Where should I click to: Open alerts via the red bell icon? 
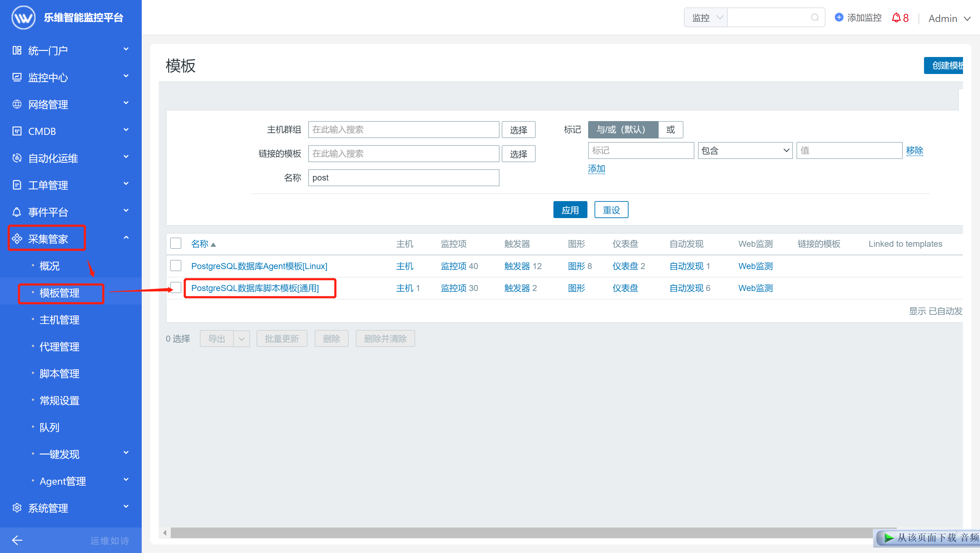896,17
